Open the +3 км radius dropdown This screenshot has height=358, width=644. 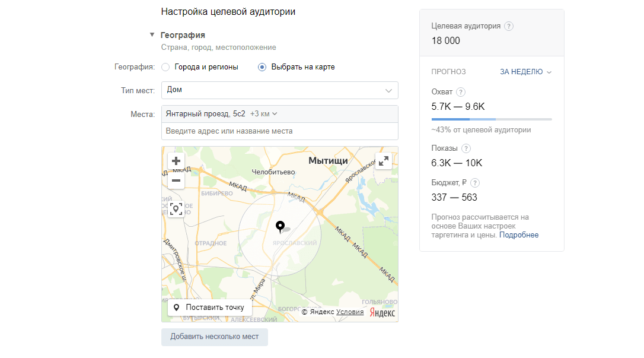pyautogui.click(x=264, y=114)
